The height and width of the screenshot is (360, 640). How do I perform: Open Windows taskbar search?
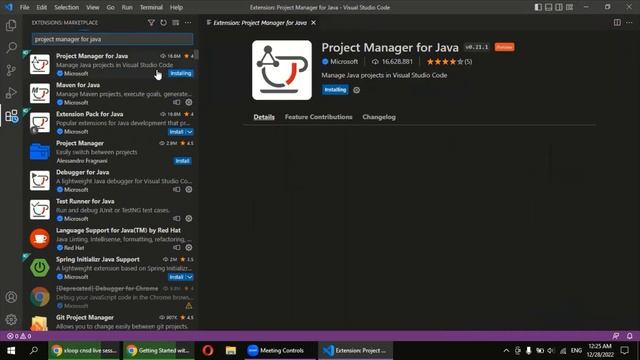pos(34,351)
